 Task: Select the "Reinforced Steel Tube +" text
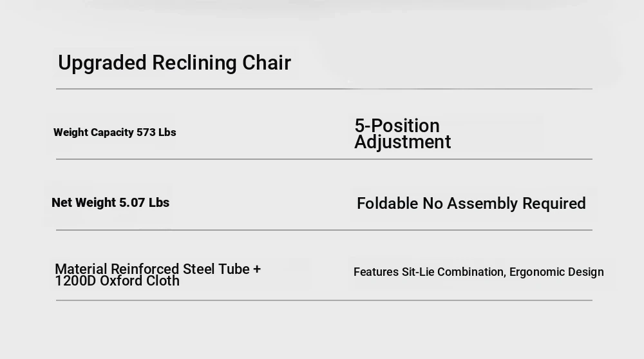pyautogui.click(x=185, y=269)
